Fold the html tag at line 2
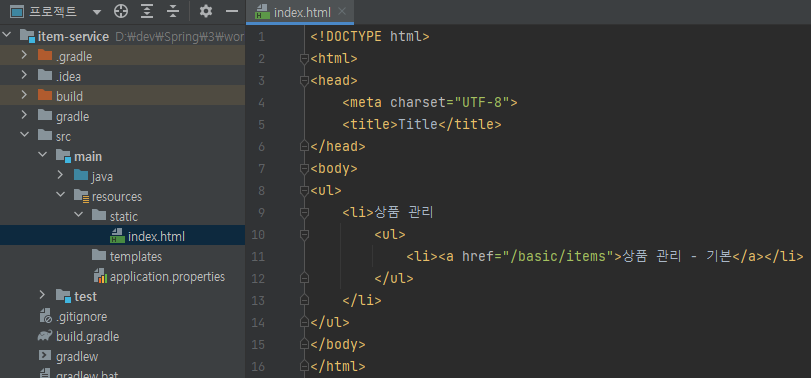811x378 pixels. pos(304,59)
